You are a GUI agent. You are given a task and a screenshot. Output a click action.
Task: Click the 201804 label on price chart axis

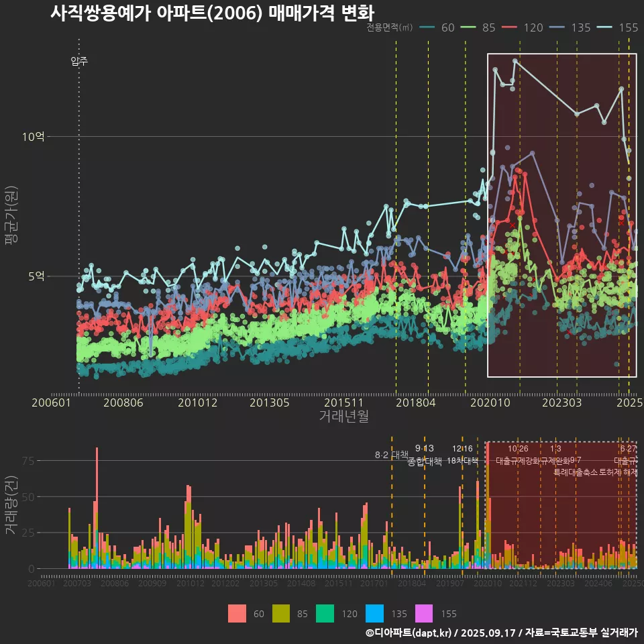416,402
